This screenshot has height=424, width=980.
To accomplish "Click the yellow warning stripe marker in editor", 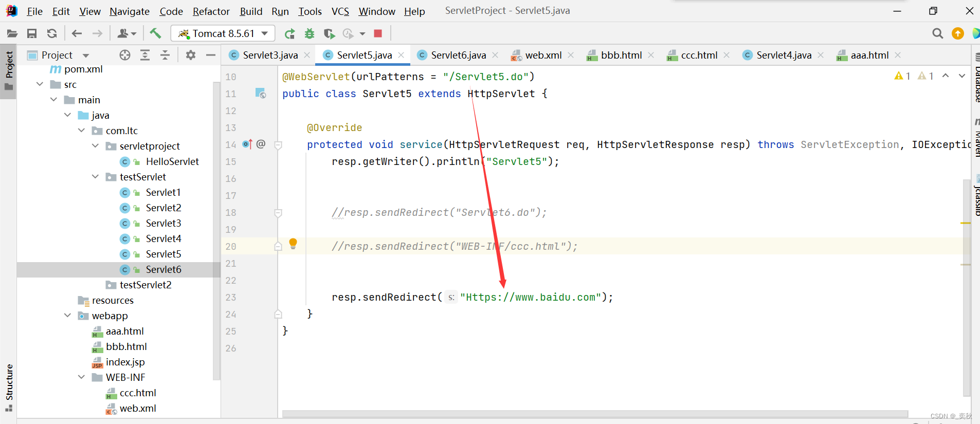I will pyautogui.click(x=965, y=223).
